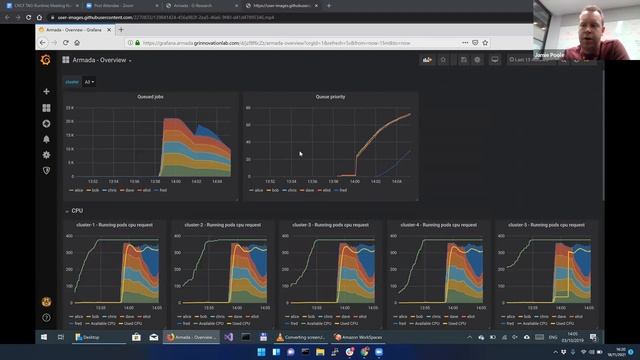
Task: Open the cluster All variable dropdown
Action: point(89,82)
